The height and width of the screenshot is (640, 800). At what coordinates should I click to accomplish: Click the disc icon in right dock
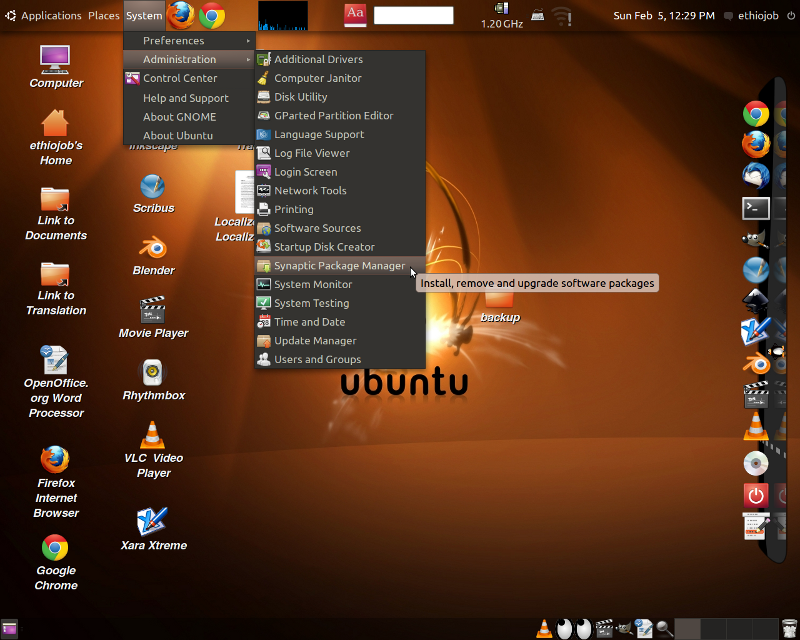click(756, 463)
